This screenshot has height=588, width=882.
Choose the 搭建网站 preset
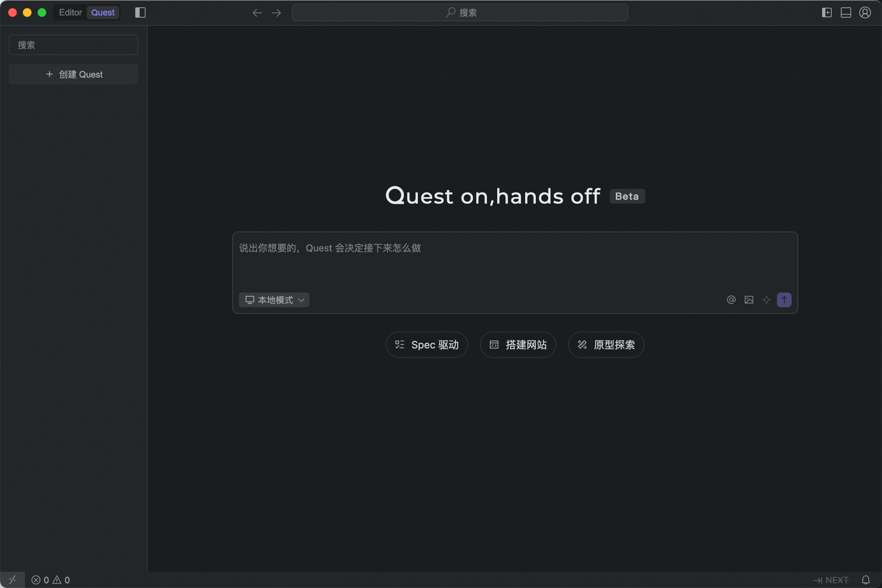coord(518,344)
